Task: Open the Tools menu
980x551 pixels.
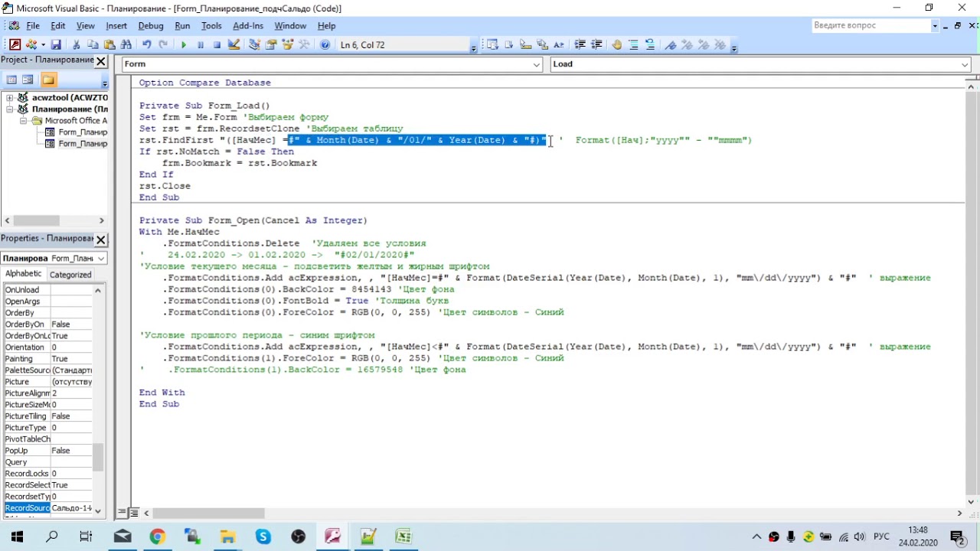Action: pyautogui.click(x=211, y=26)
